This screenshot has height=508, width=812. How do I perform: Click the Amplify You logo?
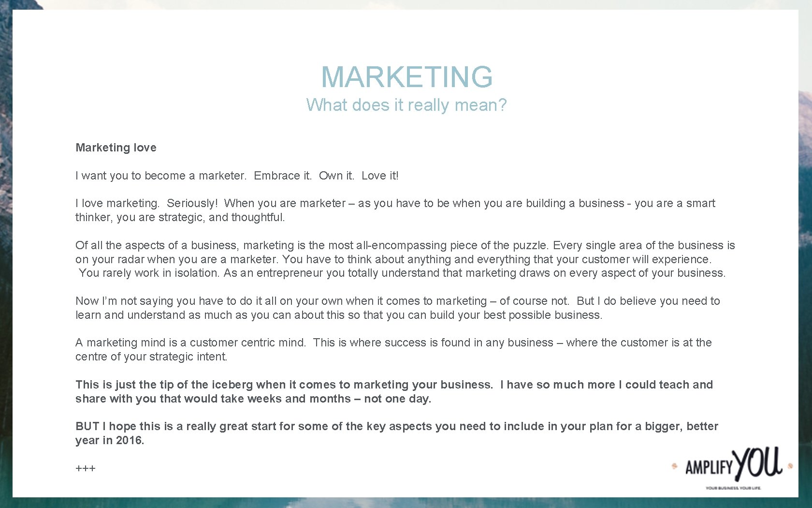pos(733,468)
